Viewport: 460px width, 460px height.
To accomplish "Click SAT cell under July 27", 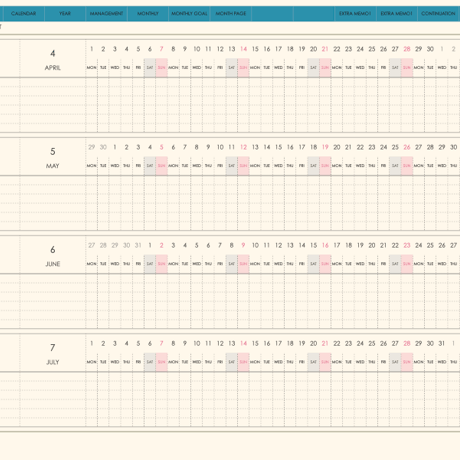I will tap(395, 362).
